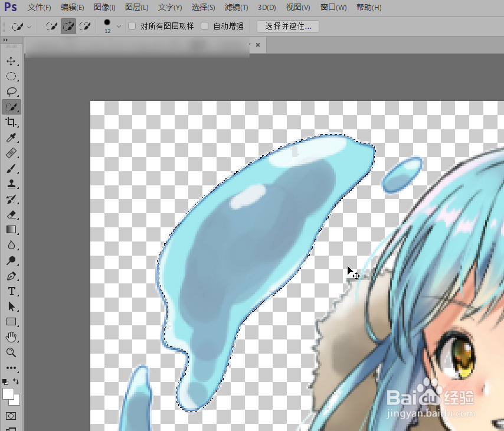Select the Gradient tool
504x431 pixels.
[x=11, y=230]
